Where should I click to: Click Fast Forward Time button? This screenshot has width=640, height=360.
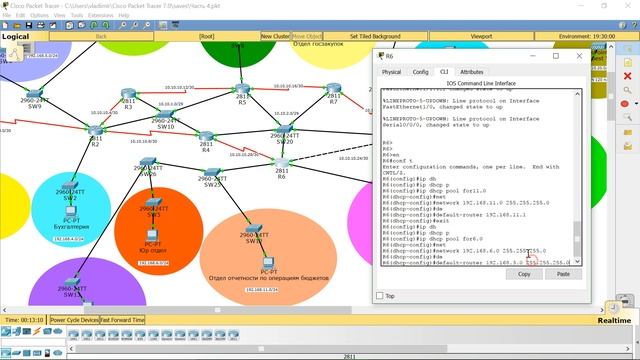pos(122,320)
